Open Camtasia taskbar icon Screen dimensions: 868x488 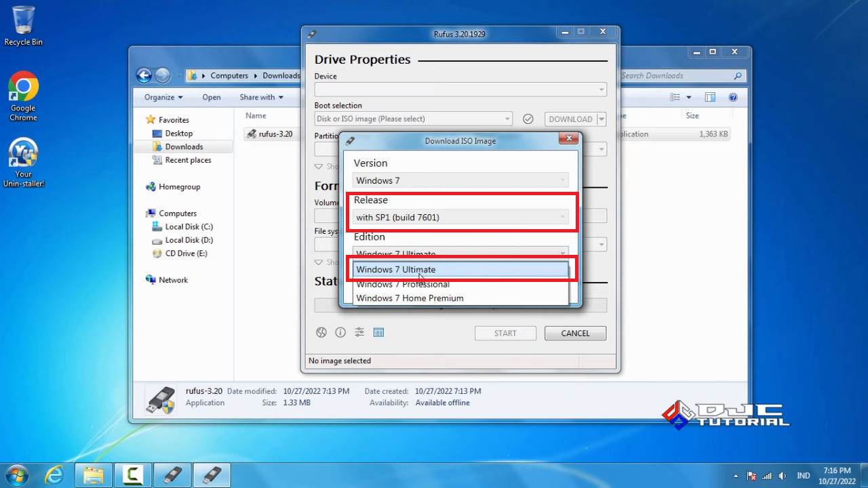(133, 474)
